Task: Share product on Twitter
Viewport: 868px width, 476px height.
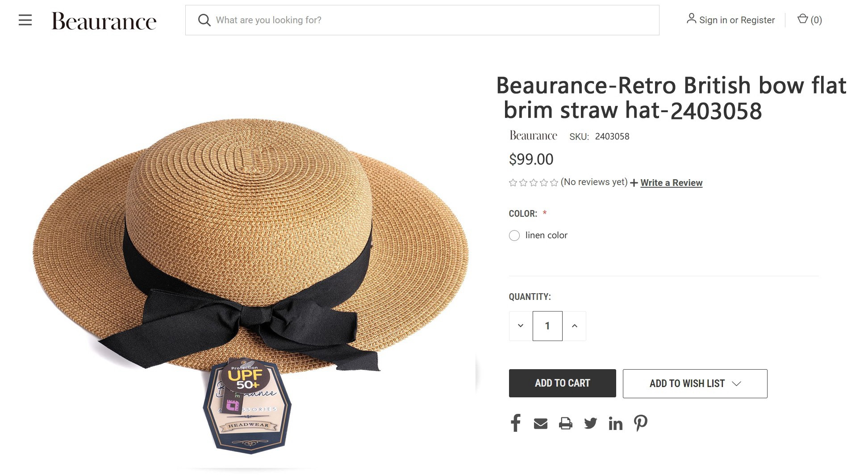Action: (590, 423)
